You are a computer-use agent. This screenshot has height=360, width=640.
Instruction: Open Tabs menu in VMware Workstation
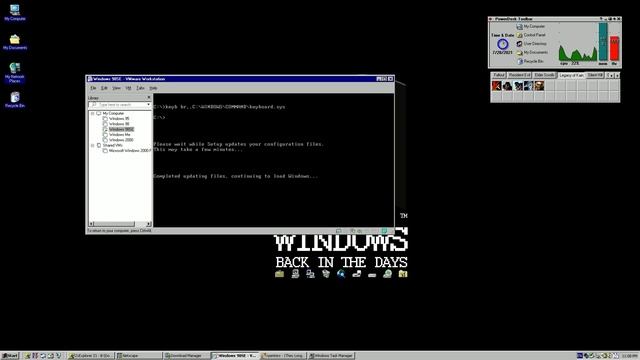[140, 88]
